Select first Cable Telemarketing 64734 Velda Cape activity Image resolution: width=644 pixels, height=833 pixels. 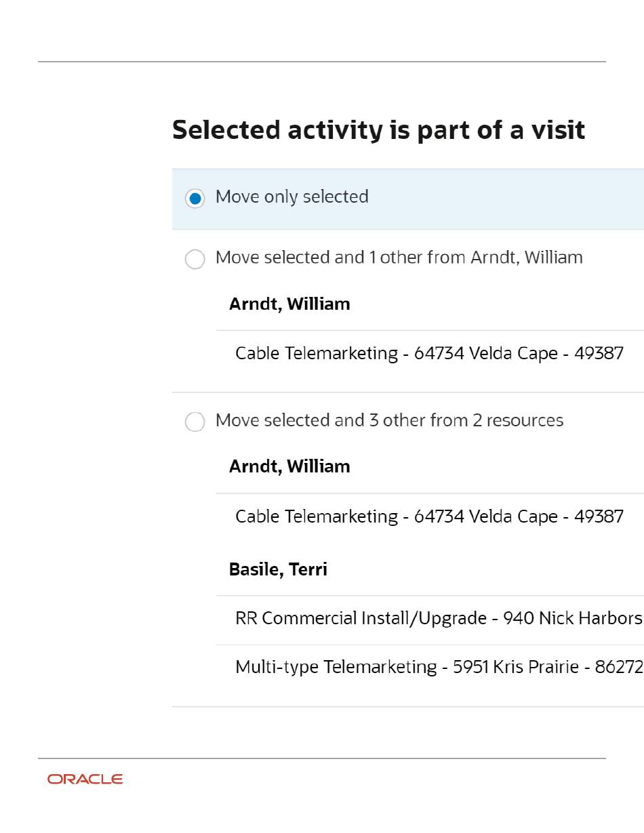(x=430, y=354)
